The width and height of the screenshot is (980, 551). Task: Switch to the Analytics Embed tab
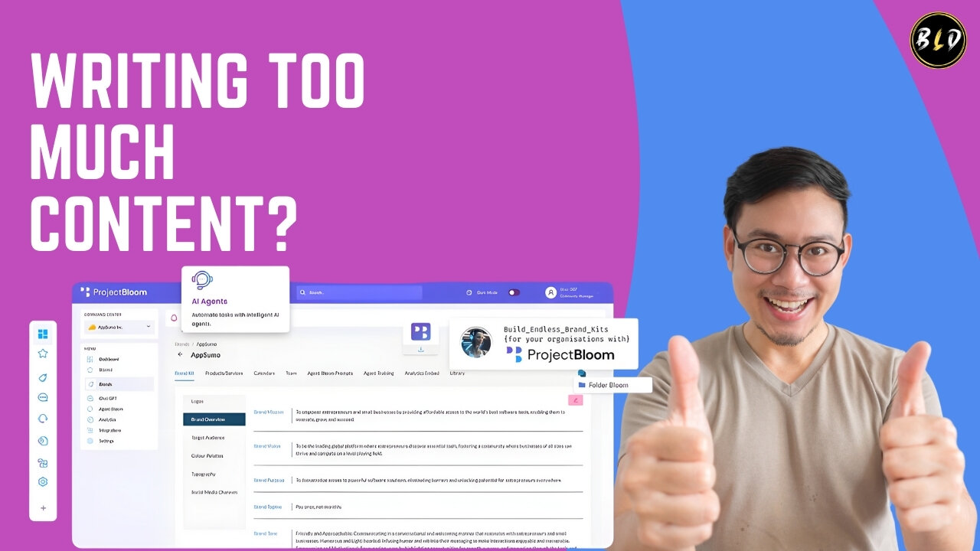(422, 373)
